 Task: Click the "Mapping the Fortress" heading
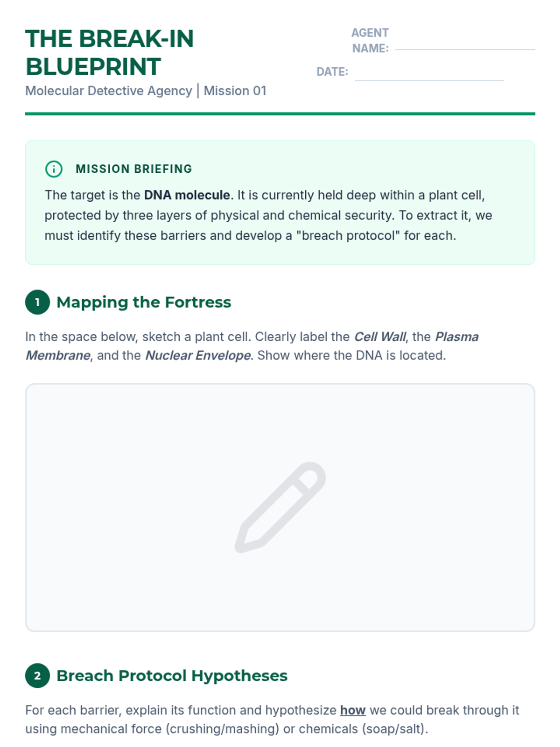[x=144, y=302]
